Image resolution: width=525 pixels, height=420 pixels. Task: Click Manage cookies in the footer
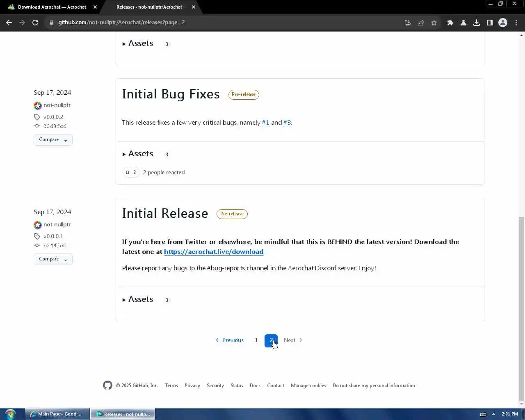(x=308, y=386)
